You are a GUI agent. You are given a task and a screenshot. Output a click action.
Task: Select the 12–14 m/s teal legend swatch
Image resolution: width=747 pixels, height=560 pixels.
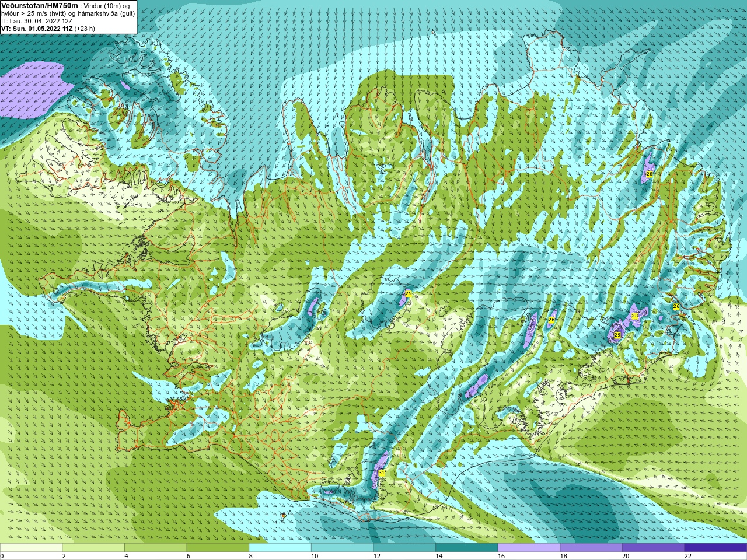(x=404, y=548)
